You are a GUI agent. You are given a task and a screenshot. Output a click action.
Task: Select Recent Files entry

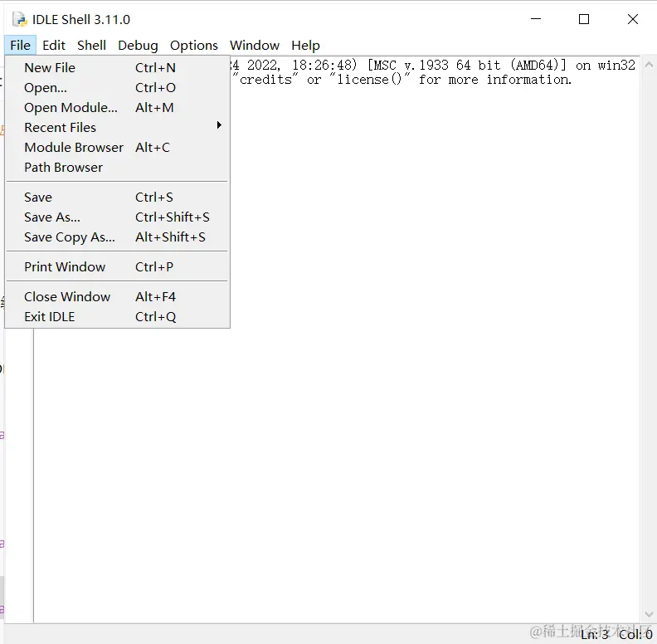pos(117,128)
